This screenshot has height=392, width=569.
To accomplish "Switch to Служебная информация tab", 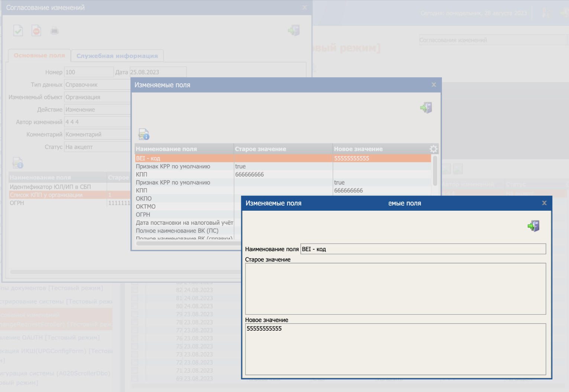I will tap(117, 56).
